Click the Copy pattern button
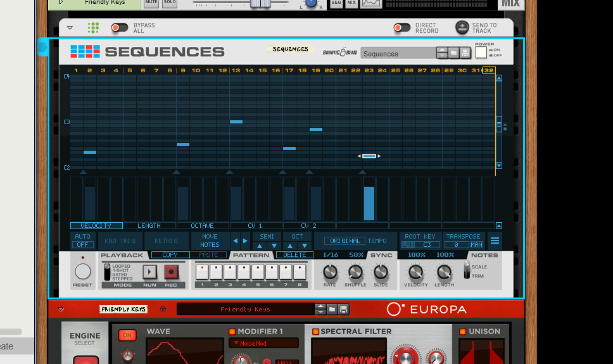This screenshot has width=613, height=364. click(170, 254)
